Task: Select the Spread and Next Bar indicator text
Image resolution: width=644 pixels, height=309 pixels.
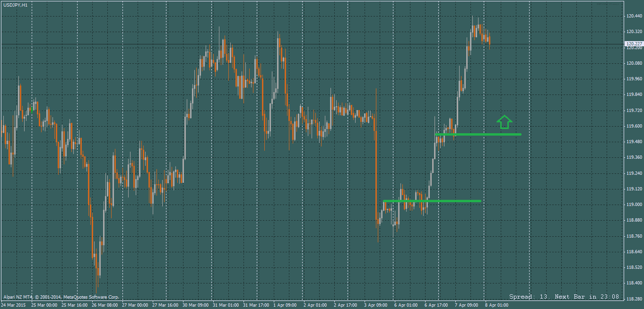Action: click(564, 297)
